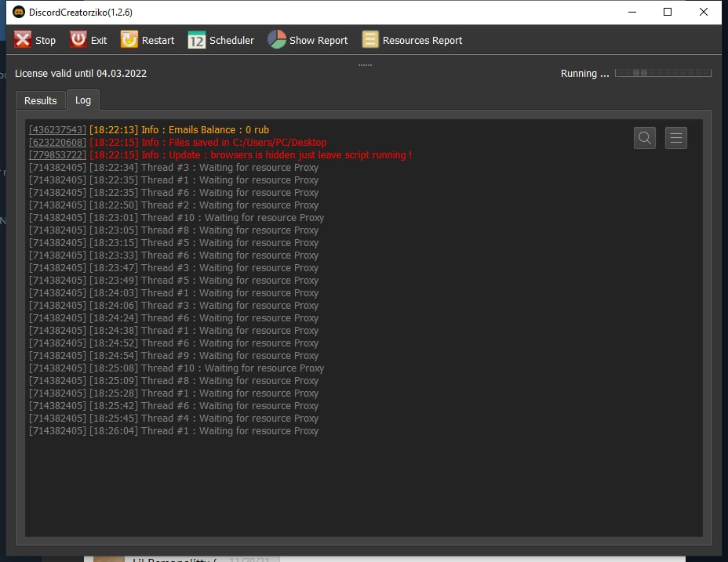Click the log ID link 436237543
The height and width of the screenshot is (562, 728).
point(57,130)
